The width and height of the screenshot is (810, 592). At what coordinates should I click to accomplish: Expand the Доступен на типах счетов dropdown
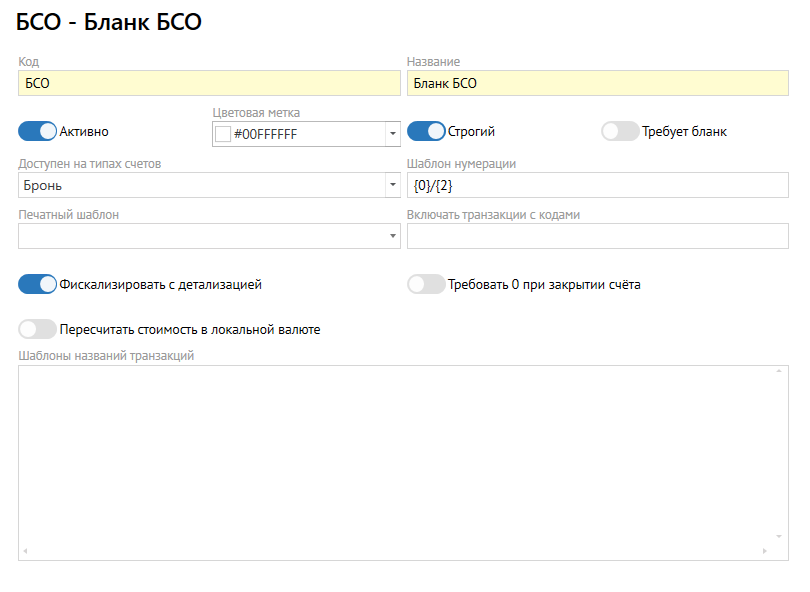click(x=392, y=185)
